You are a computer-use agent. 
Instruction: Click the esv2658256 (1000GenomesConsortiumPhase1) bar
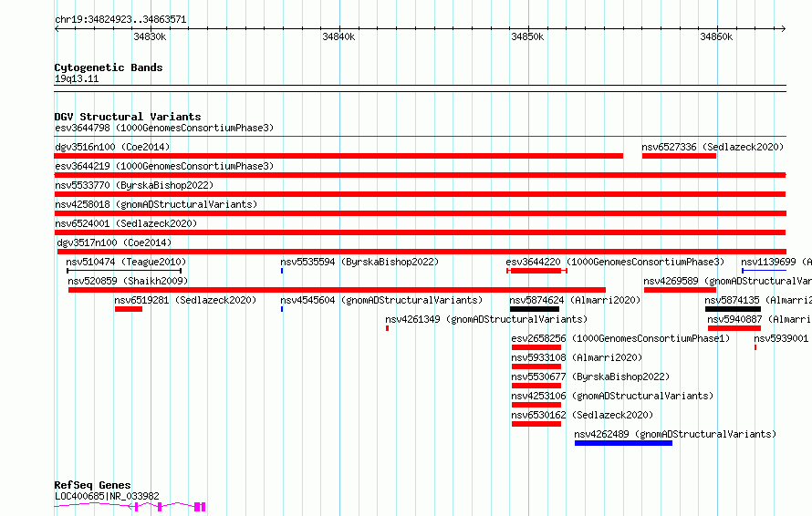pyautogui.click(x=536, y=347)
